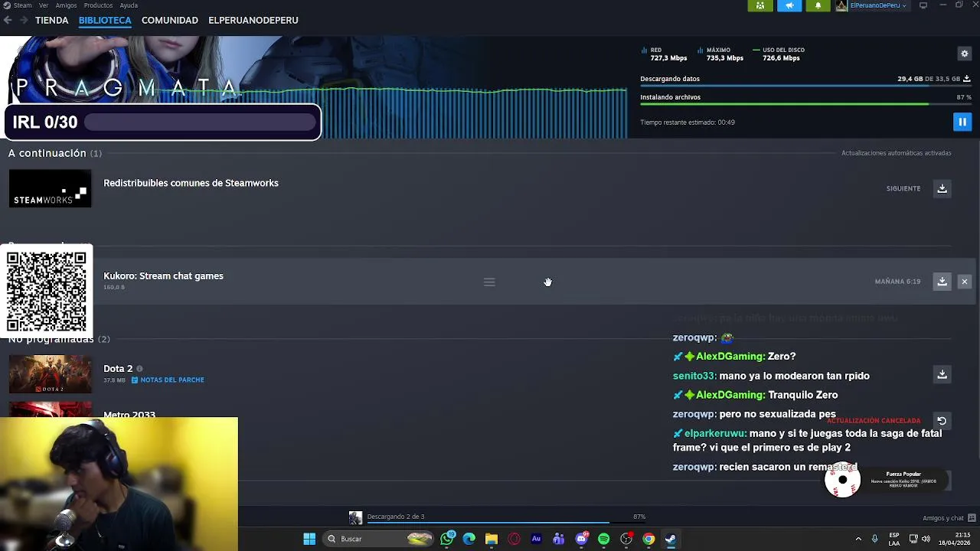
Task: Open OBS Studio from the taskbar
Action: [x=626, y=539]
